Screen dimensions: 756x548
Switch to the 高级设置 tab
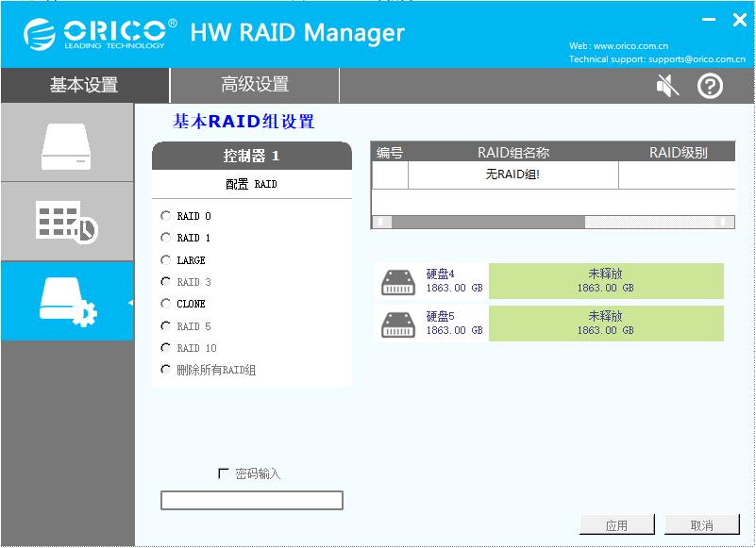click(255, 85)
